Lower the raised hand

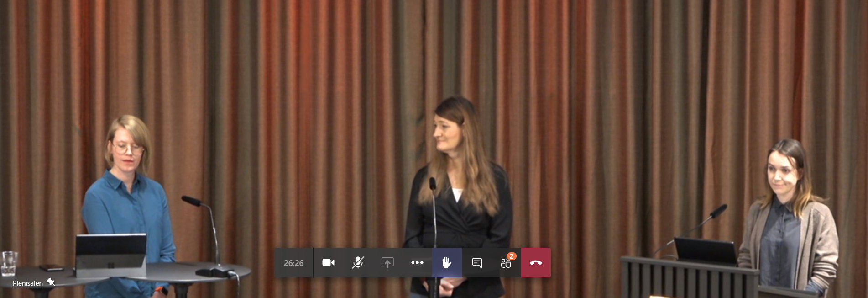[x=447, y=263]
